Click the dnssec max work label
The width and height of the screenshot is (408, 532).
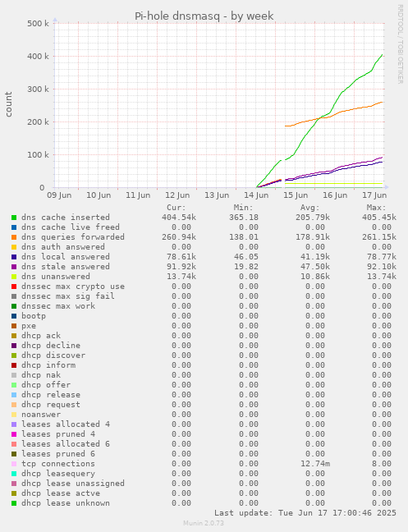coord(58,306)
